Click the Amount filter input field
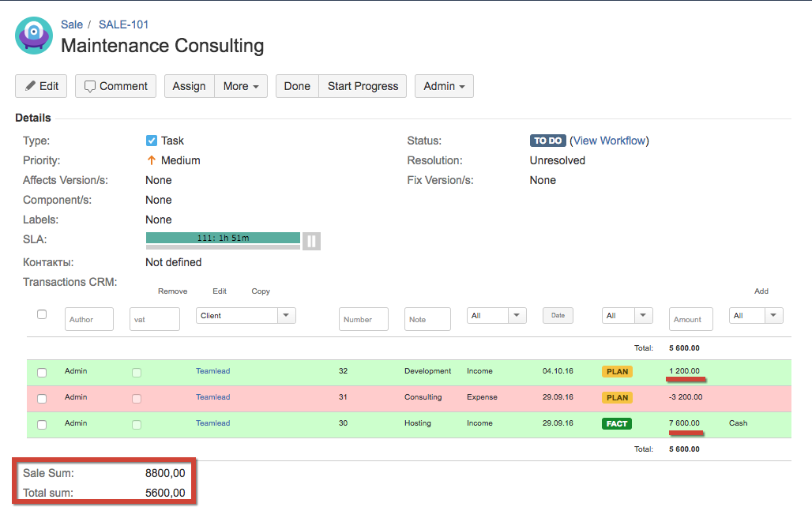The height and width of the screenshot is (507, 812). [690, 319]
